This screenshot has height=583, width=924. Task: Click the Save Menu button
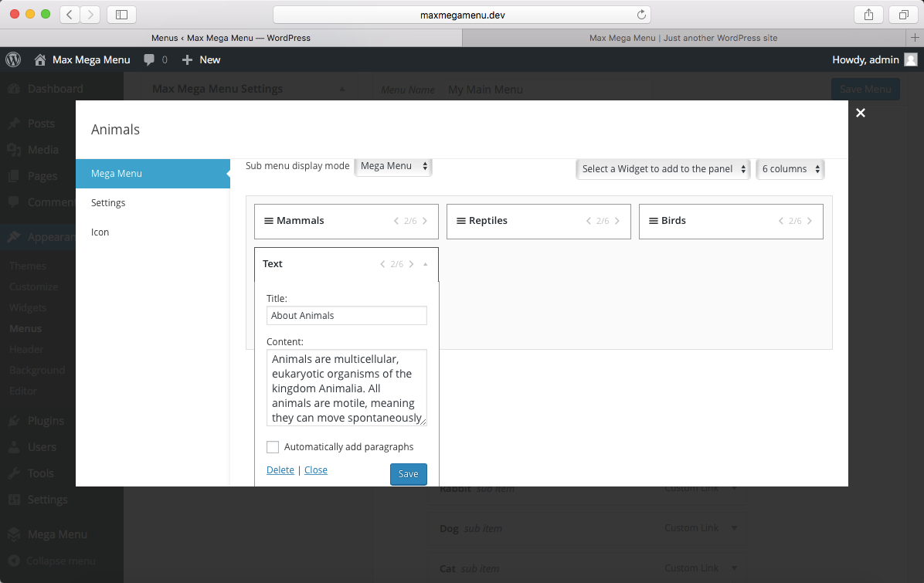coord(865,89)
